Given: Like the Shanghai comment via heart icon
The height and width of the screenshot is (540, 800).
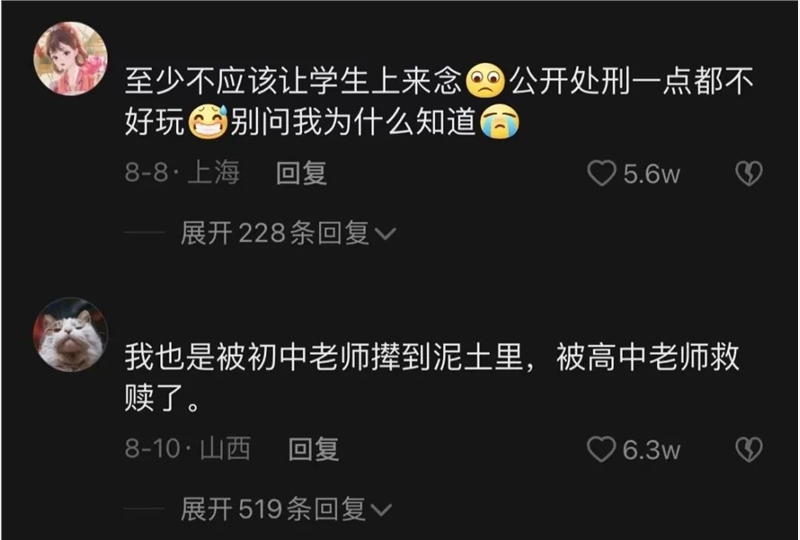Looking at the screenshot, I should [602, 174].
